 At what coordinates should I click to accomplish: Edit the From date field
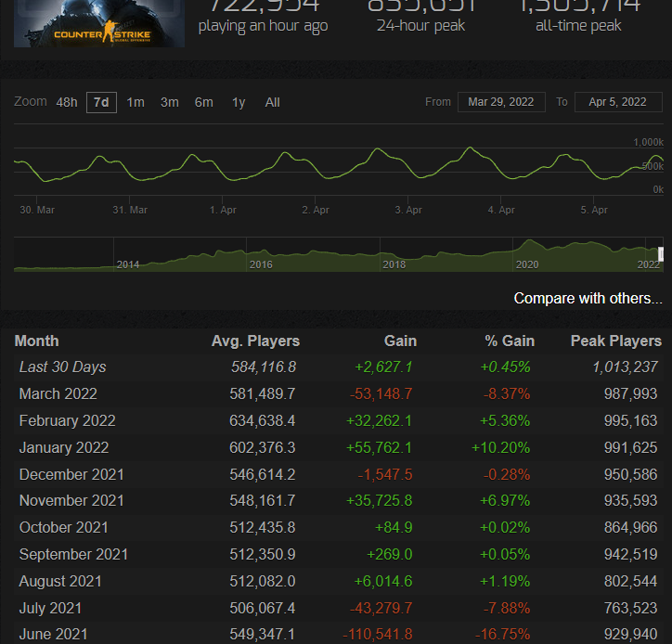(501, 102)
